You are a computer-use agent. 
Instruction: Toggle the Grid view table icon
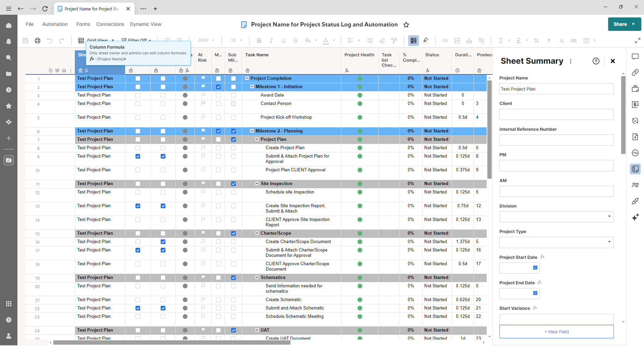pyautogui.click(x=414, y=41)
